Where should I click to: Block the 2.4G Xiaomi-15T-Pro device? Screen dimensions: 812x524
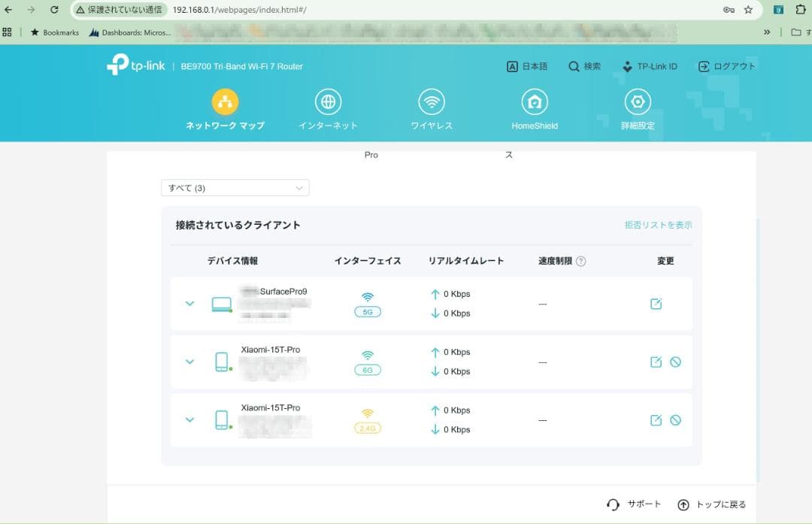pyautogui.click(x=676, y=420)
